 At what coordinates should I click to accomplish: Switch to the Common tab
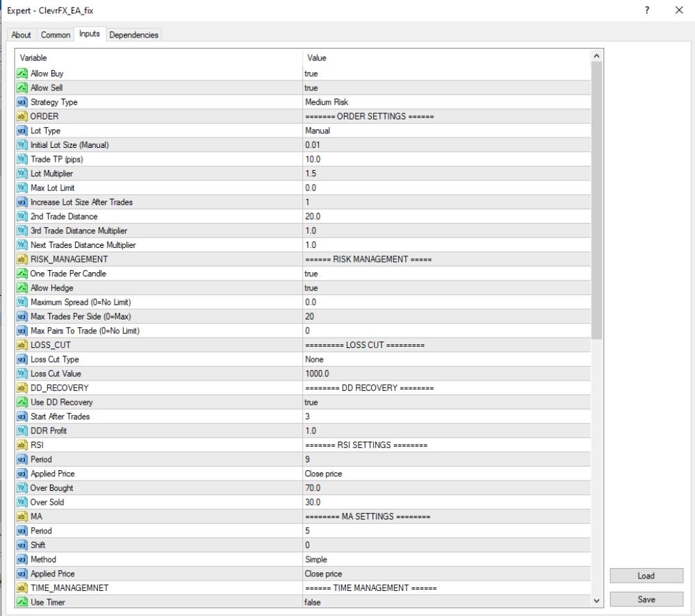(56, 35)
